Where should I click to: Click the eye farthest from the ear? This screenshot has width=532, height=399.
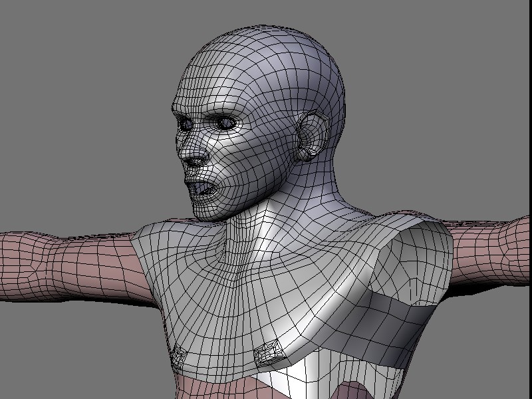pos(185,125)
